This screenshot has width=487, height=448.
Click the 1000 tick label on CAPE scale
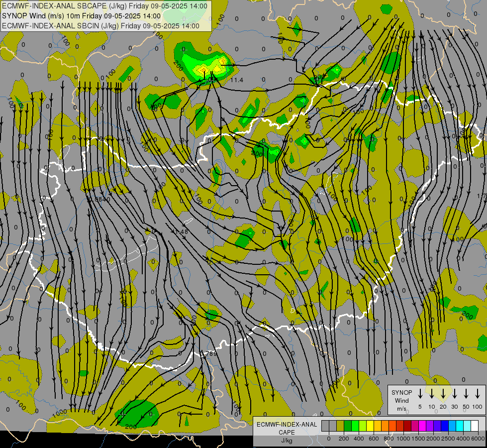pyautogui.click(x=403, y=439)
